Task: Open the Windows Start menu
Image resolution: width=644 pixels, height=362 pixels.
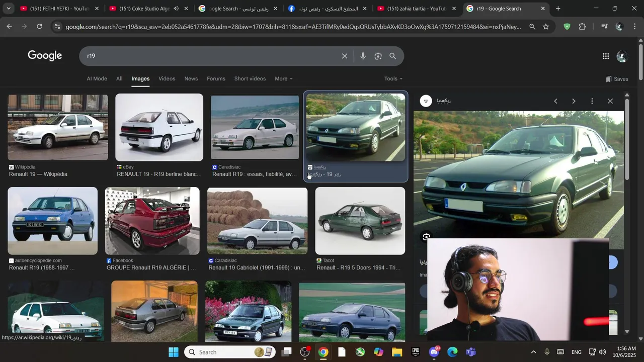Action: [174, 352]
